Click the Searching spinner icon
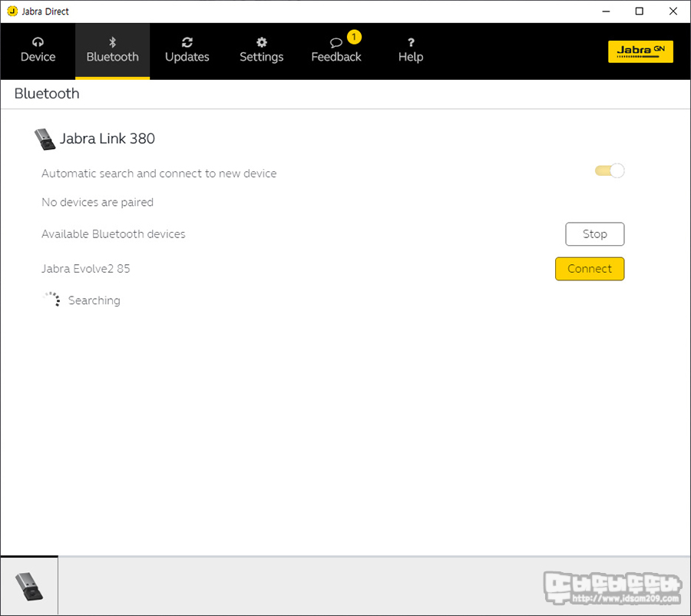Viewport: 691px width, 616px height. click(x=52, y=299)
